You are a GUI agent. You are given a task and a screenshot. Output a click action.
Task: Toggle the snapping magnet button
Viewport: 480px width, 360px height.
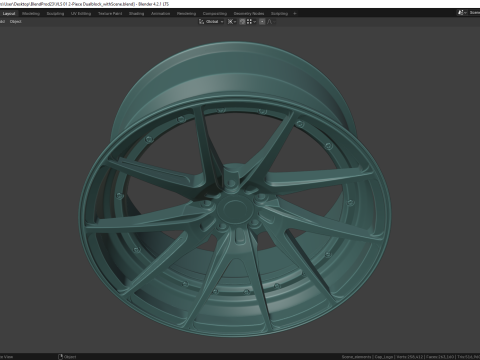[242, 22]
